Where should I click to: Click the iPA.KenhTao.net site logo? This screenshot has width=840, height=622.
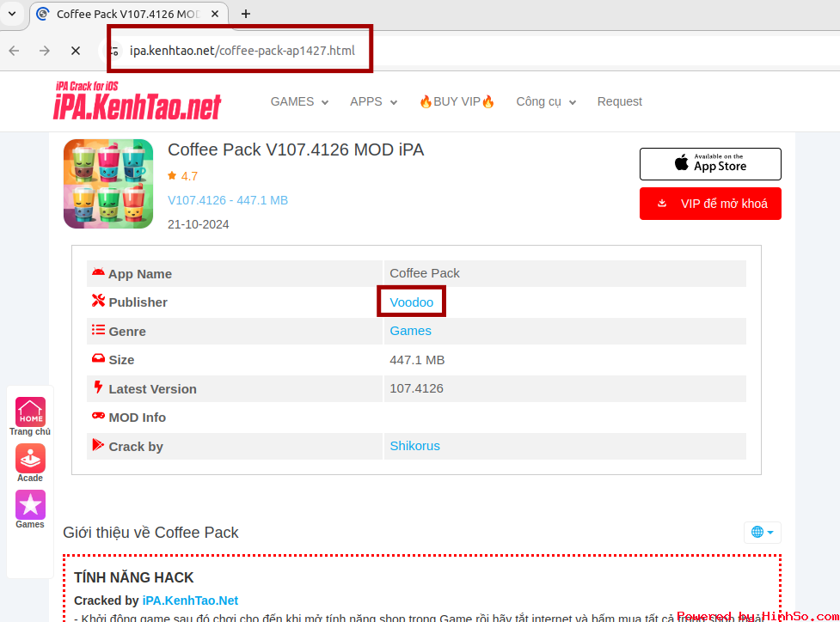pos(138,101)
